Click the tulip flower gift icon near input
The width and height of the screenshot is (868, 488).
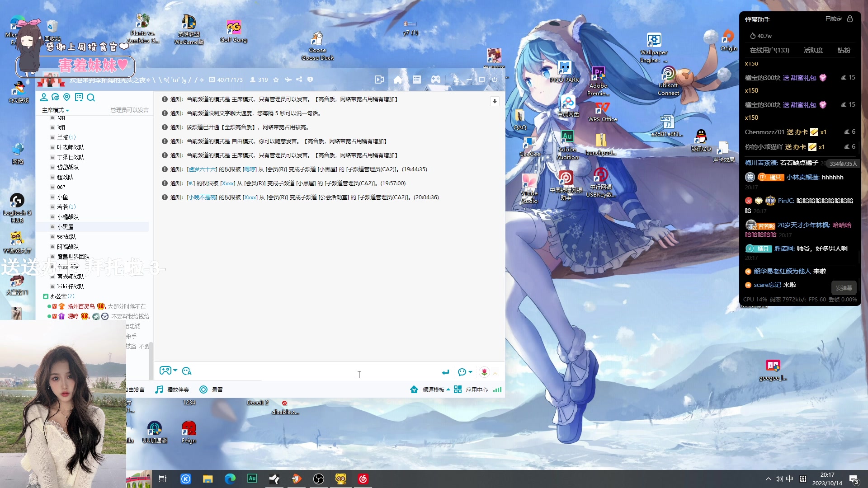pyautogui.click(x=484, y=372)
